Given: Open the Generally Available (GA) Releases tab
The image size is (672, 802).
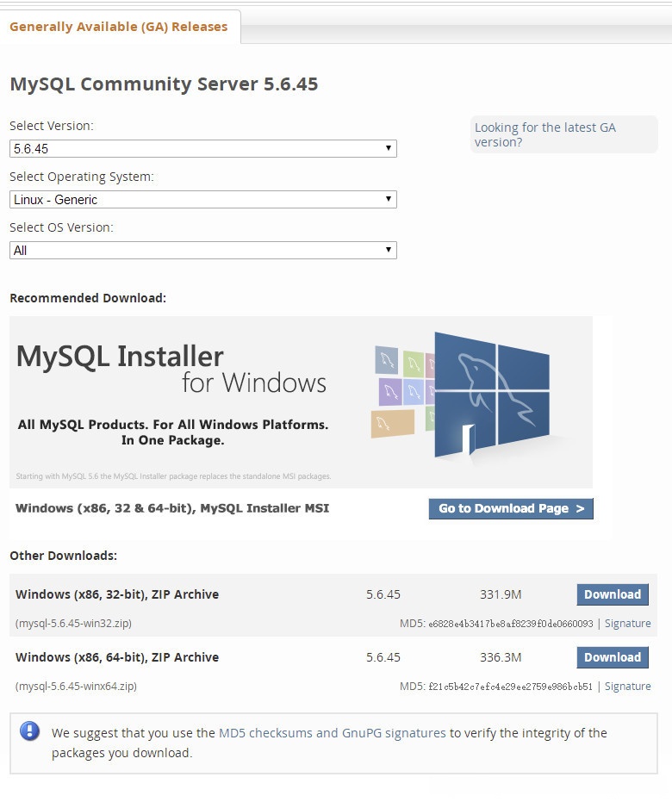Looking at the screenshot, I should 118,27.
